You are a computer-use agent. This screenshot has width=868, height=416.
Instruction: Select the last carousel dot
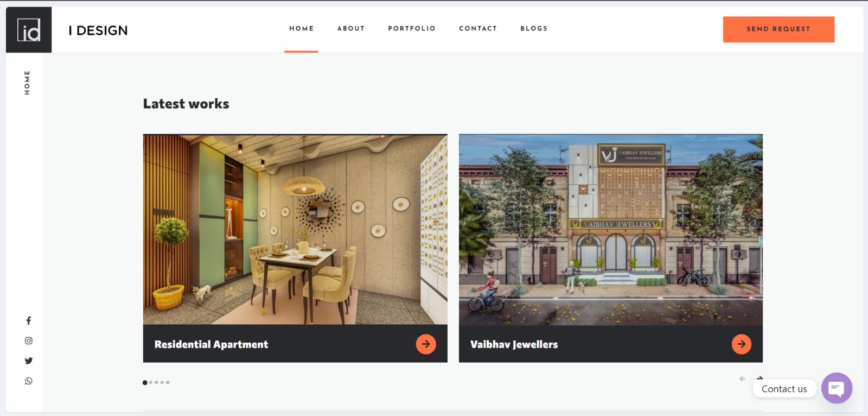[x=168, y=382]
